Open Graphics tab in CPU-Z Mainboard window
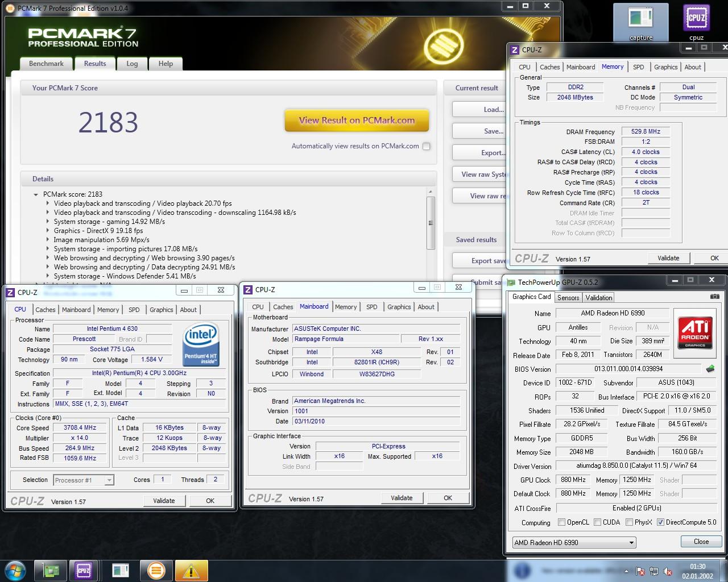This screenshot has height=582, width=728. tap(399, 307)
